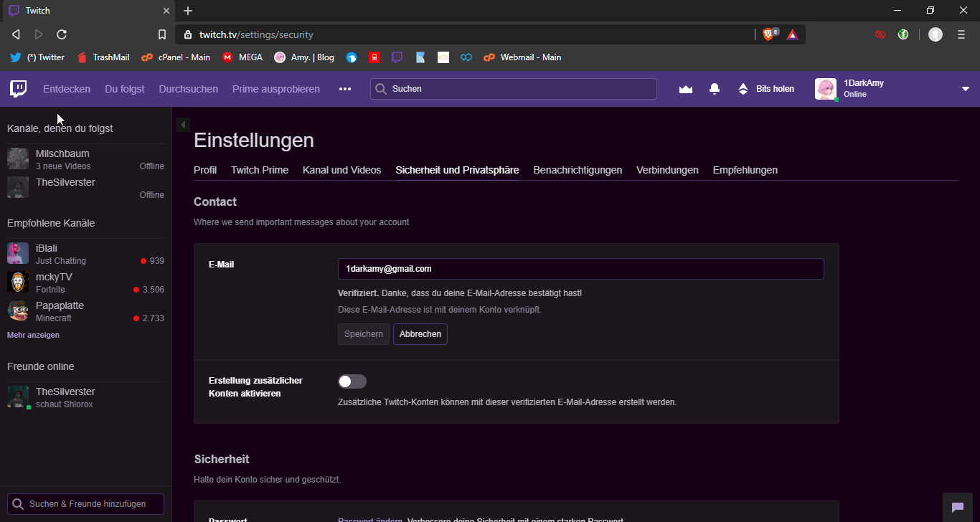Select the Profil settings tab

coord(205,170)
